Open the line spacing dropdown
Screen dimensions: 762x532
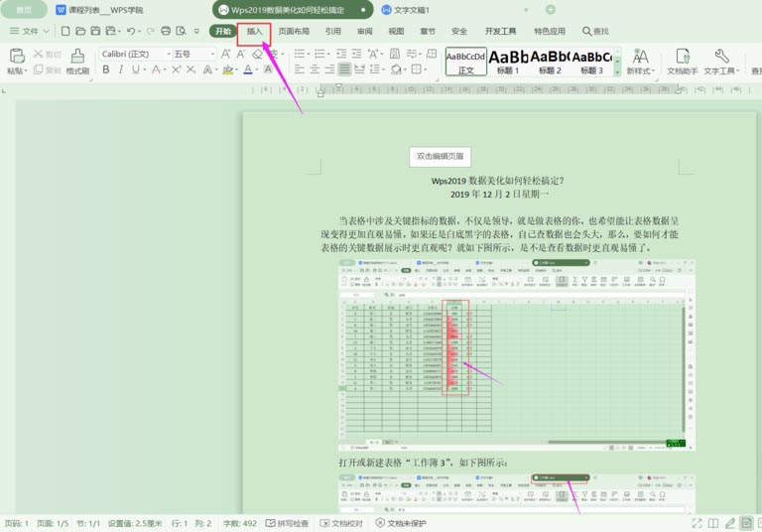point(384,69)
